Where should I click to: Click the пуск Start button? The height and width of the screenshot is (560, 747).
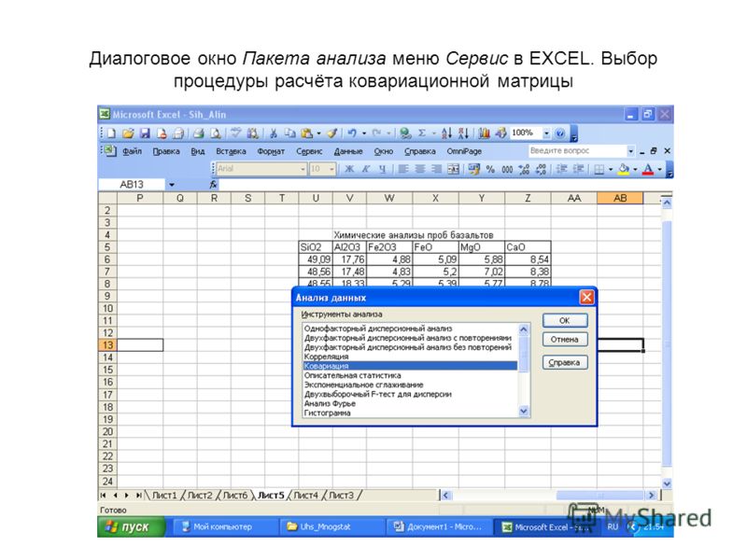132,527
